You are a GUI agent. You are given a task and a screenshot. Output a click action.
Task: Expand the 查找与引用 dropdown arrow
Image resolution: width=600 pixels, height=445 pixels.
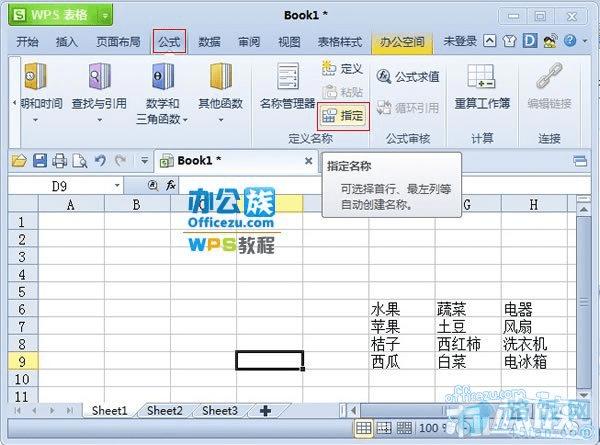click(x=99, y=120)
